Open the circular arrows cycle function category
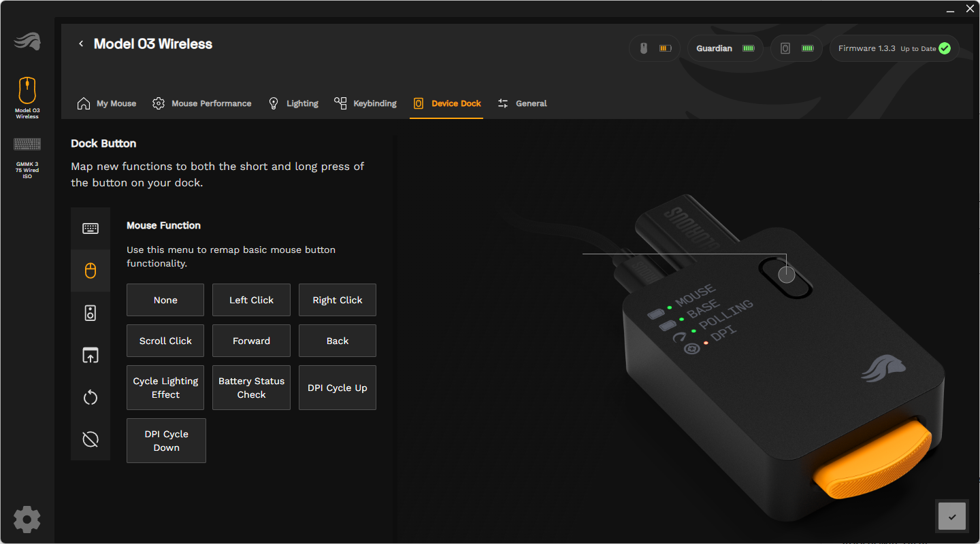 click(91, 397)
